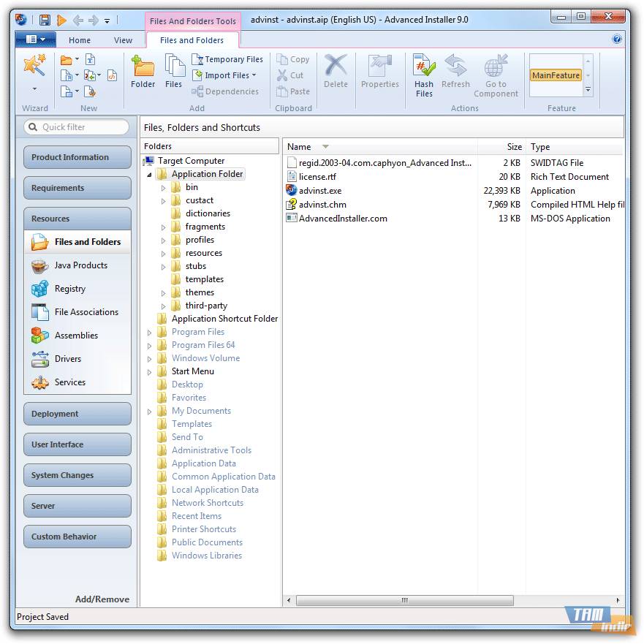Click the Add/Remove link in sidebar
Image resolution: width=644 pixels, height=644 pixels.
[x=102, y=599]
